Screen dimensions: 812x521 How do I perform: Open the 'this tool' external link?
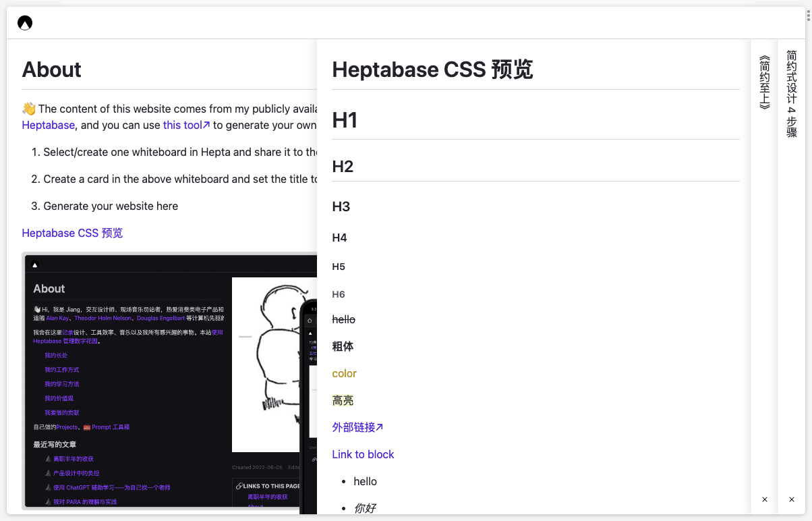(187, 125)
